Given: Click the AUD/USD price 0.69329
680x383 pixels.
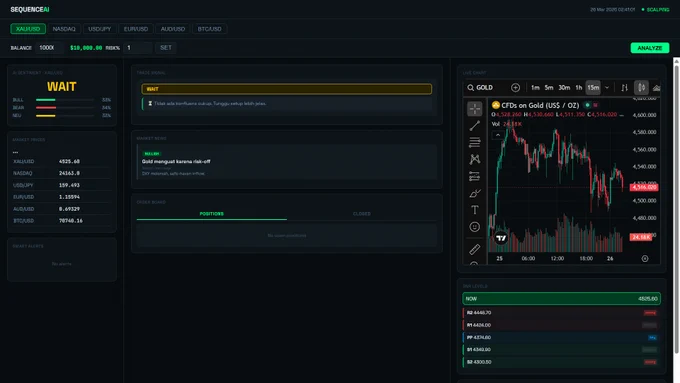Looking at the screenshot, I should (x=69, y=209).
